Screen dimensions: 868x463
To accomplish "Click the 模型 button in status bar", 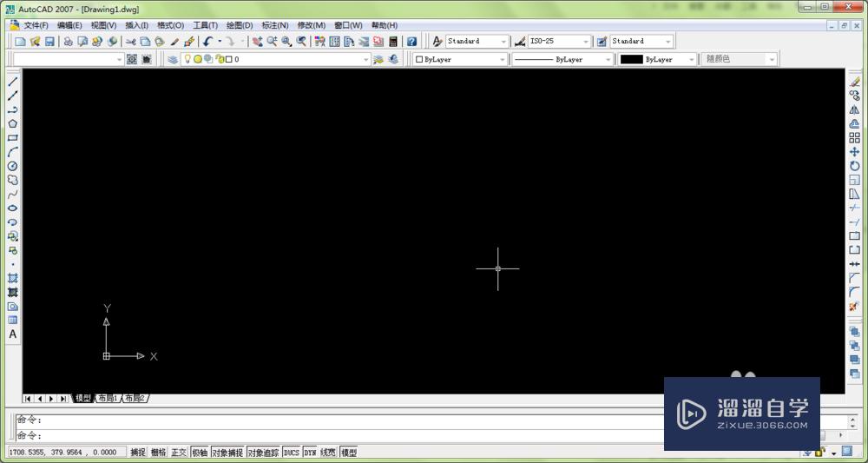I will point(349,453).
